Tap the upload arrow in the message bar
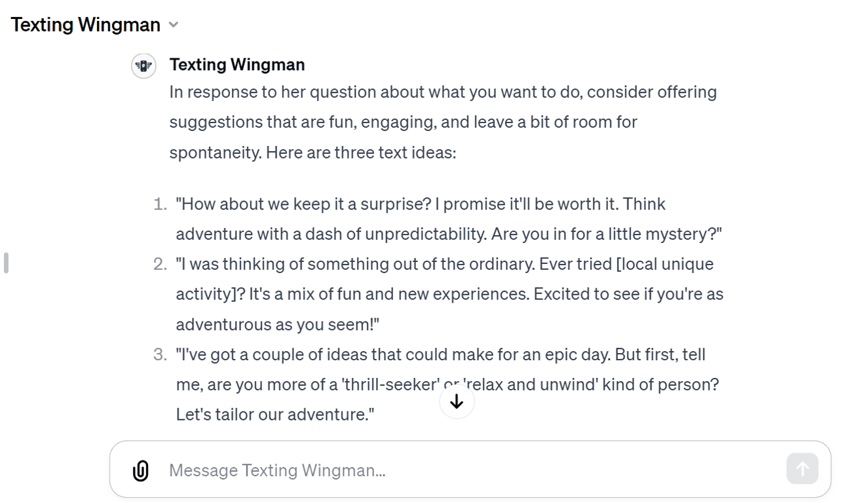This screenshot has height=503, width=868. coord(802,468)
